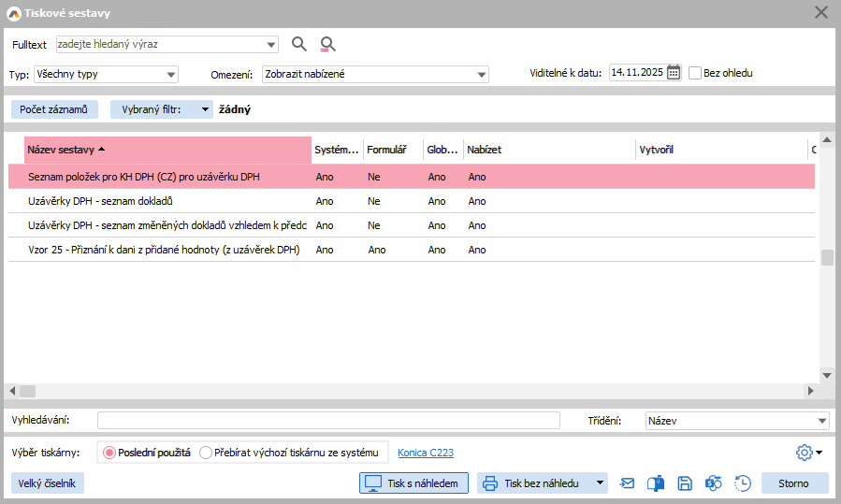Click the mailbox icon in bottom toolbar
Screen dimensions: 841x504
point(656,483)
